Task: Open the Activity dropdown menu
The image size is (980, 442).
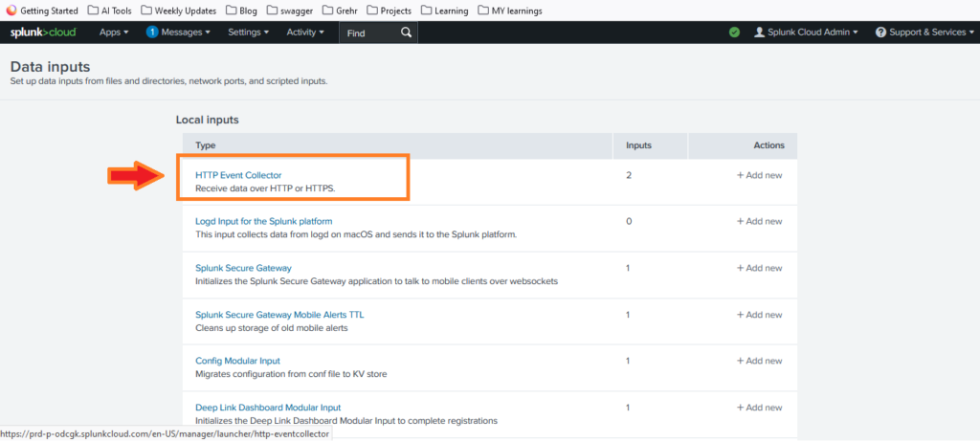Action: pos(305,33)
